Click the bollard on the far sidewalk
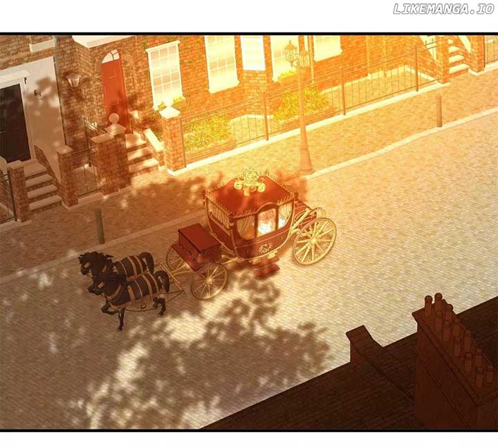 [x=438, y=111]
